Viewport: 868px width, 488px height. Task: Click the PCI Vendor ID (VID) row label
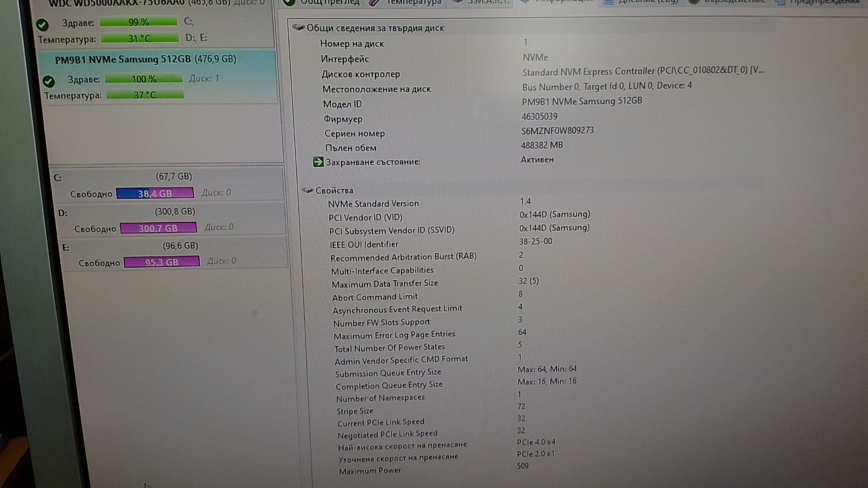pyautogui.click(x=365, y=217)
